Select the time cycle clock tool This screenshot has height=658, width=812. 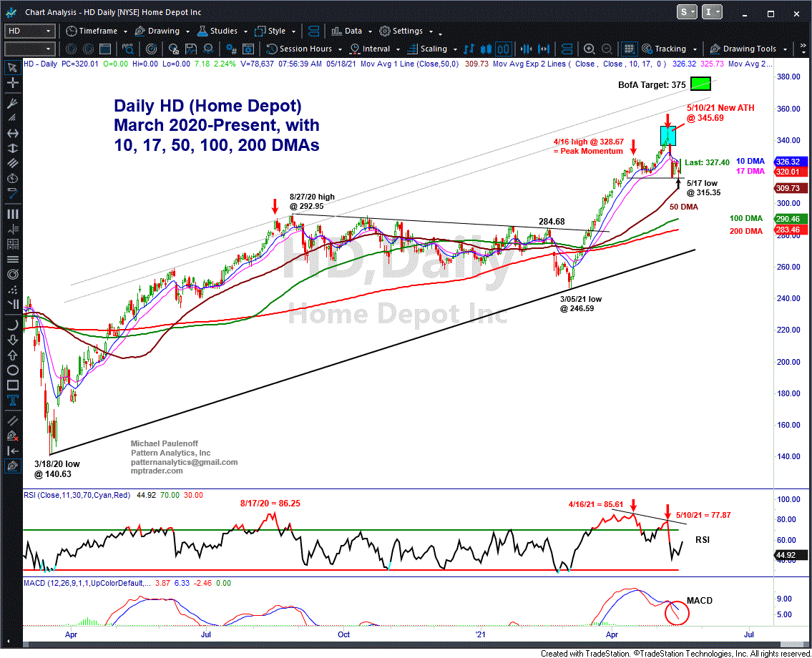coord(12,178)
